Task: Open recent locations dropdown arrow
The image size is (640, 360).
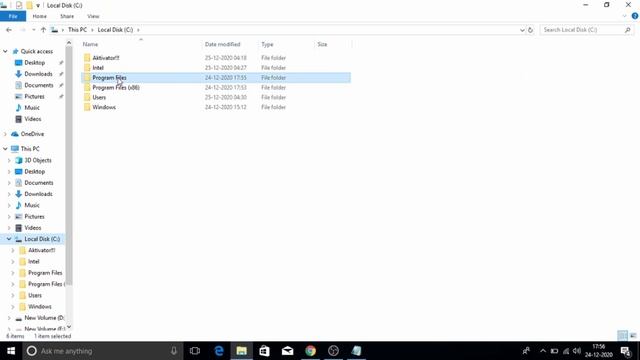Action: tap(33, 30)
